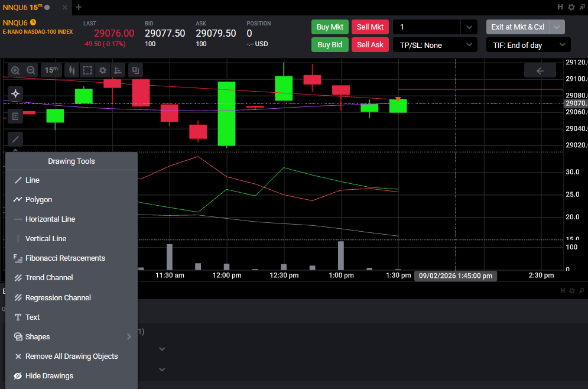This screenshot has width=588, height=389.
Task: Close the NNQU6 15m tab
Action: coord(65,7)
